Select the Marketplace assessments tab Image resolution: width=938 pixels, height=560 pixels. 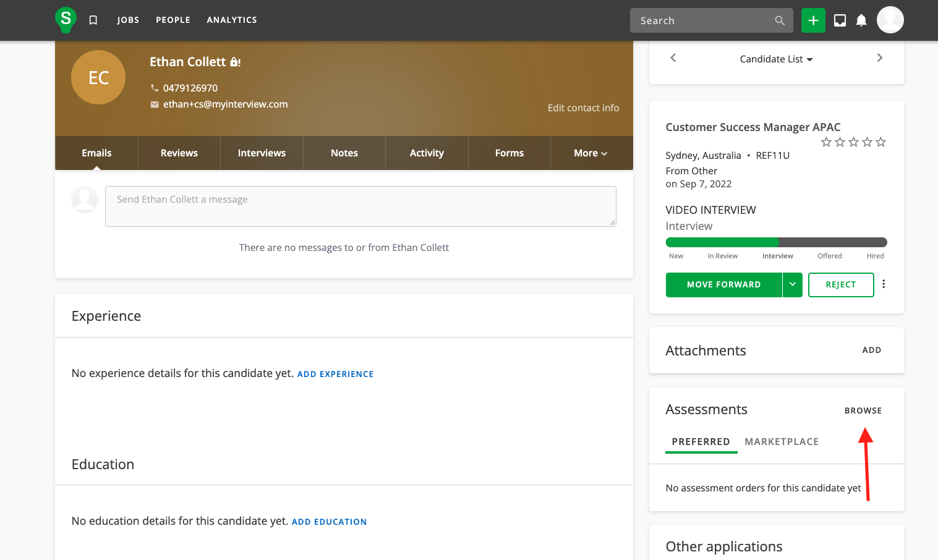(782, 442)
